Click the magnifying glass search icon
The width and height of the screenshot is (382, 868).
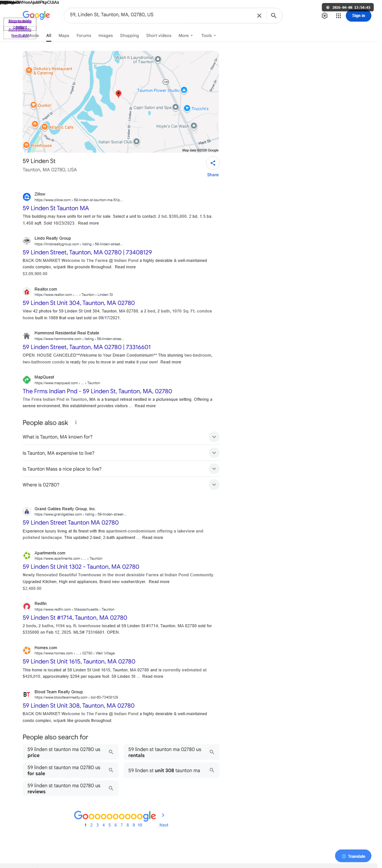pyautogui.click(x=274, y=15)
